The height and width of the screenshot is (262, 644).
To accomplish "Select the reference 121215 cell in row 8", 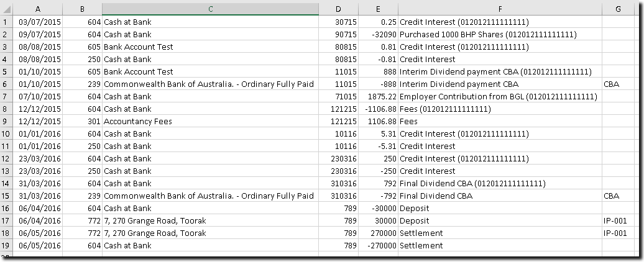I will pos(345,109).
